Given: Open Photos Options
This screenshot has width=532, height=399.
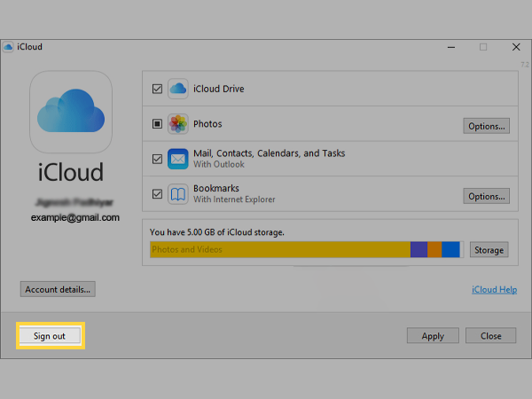Looking at the screenshot, I should click(486, 126).
